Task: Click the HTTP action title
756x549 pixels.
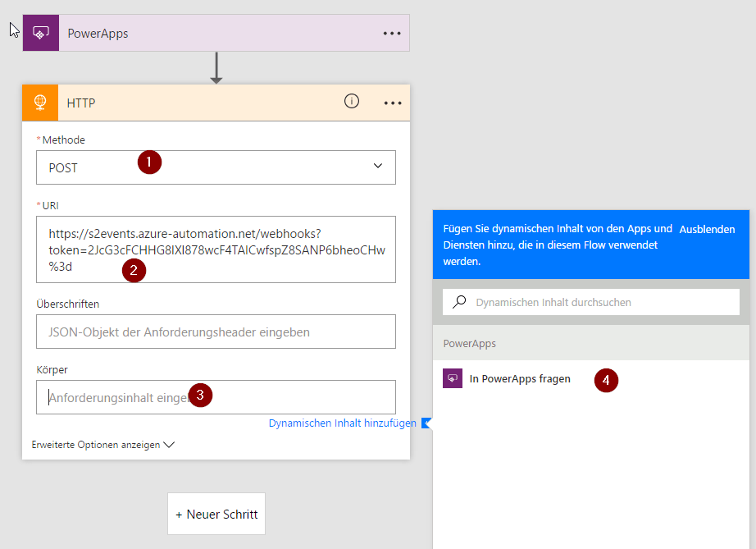Action: [81, 103]
